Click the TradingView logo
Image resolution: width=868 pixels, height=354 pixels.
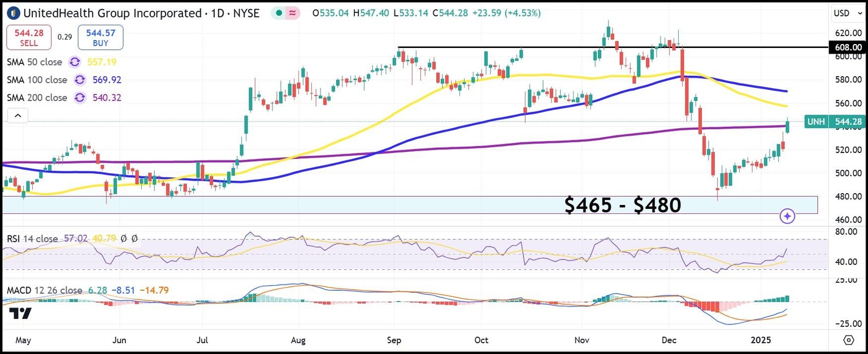(x=21, y=314)
